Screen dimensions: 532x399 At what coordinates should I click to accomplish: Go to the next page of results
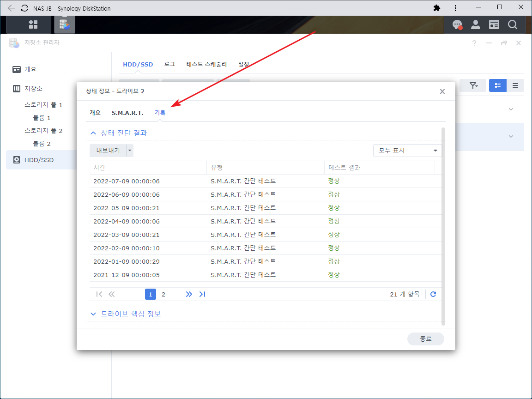(x=189, y=294)
